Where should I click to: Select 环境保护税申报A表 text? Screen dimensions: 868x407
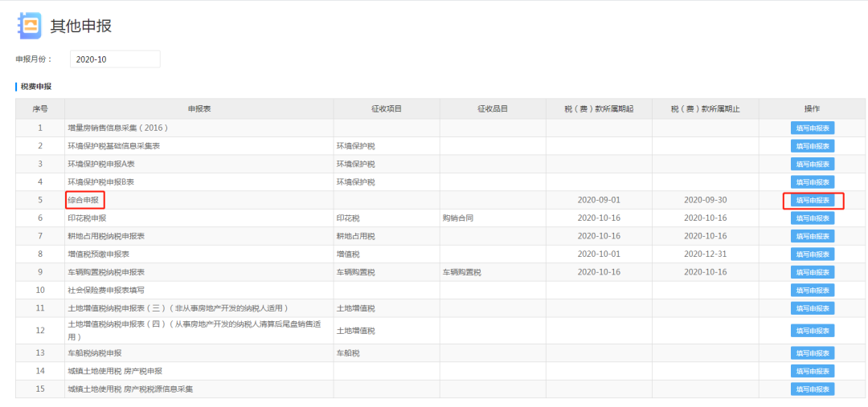101,165
